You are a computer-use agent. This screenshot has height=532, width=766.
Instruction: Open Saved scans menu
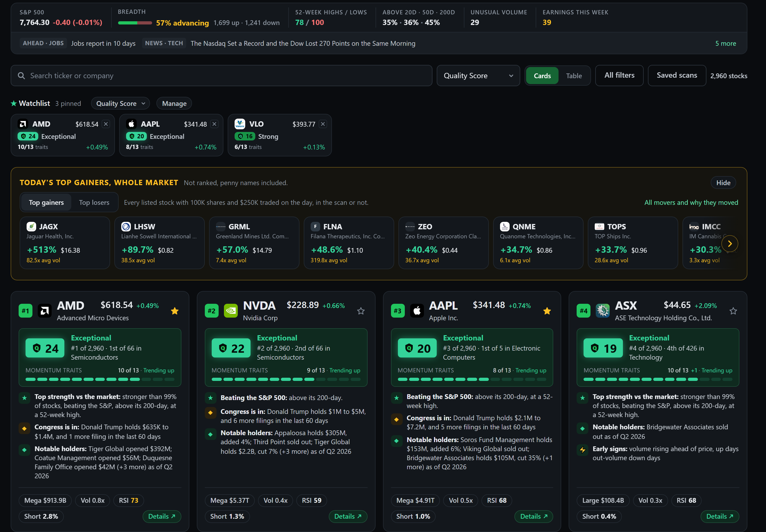677,75
